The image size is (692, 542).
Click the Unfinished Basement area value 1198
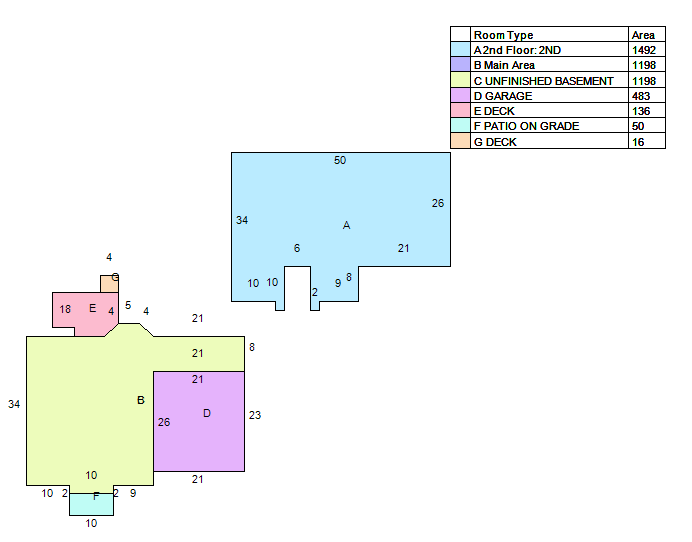pos(644,81)
